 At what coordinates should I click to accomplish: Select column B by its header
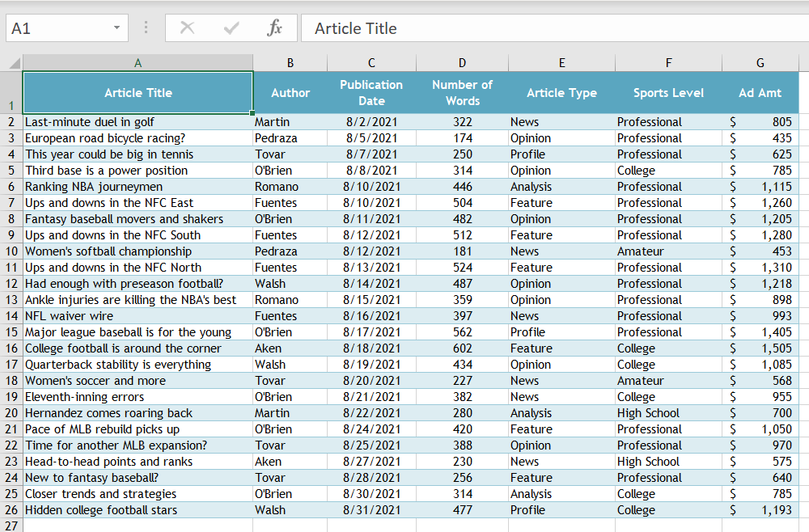(x=290, y=62)
